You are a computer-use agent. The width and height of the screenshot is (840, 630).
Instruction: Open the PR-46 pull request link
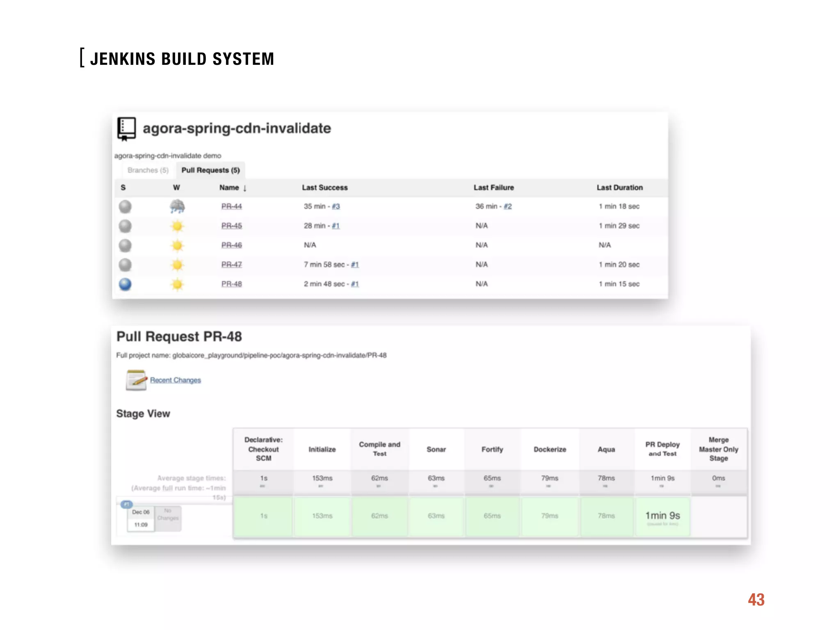231,245
